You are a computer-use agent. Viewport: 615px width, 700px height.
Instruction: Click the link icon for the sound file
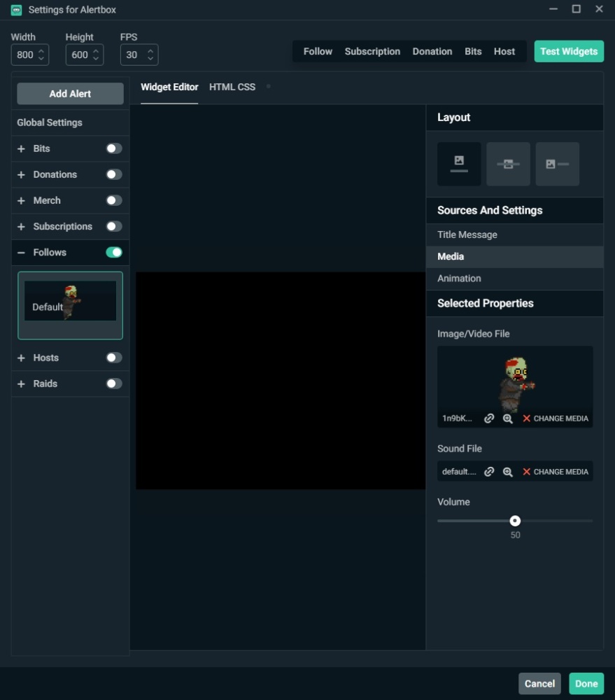489,471
